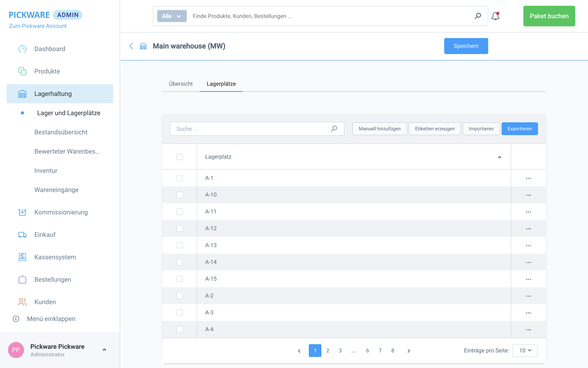Switch to the Übersicht tab
Screen dimensions: 588x368
pos(181,84)
